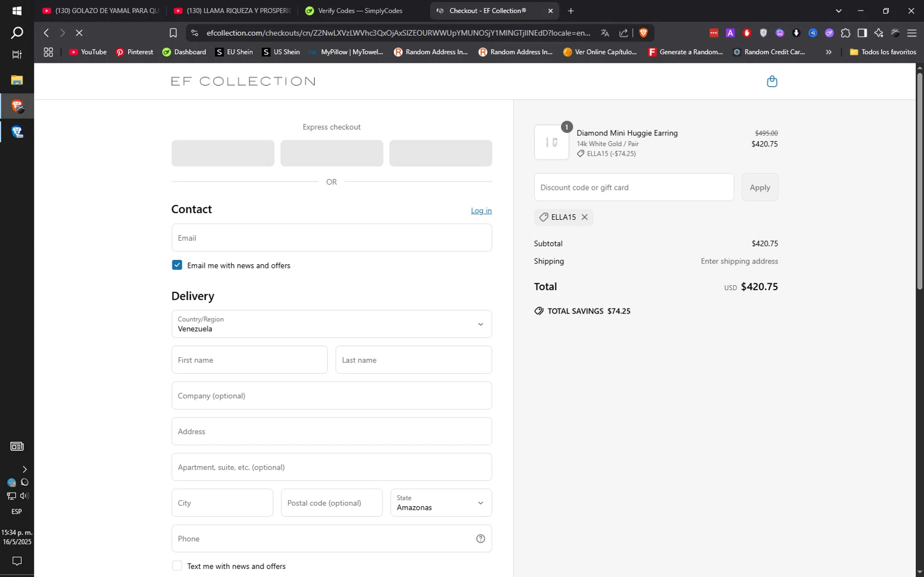Open Brave Leo AI sparkle icon

coord(878,33)
